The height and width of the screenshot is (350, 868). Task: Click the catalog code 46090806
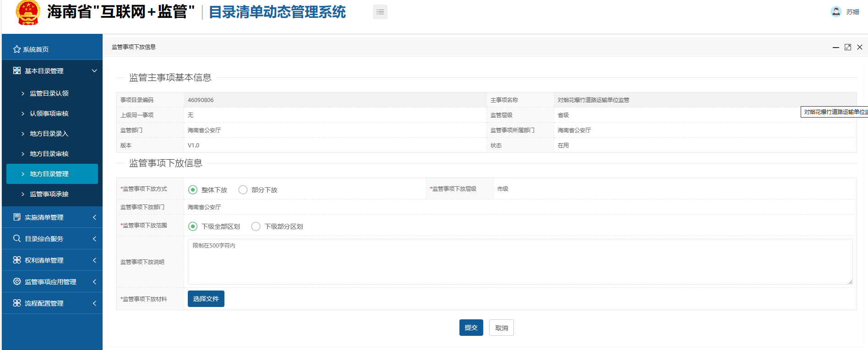[201, 100]
